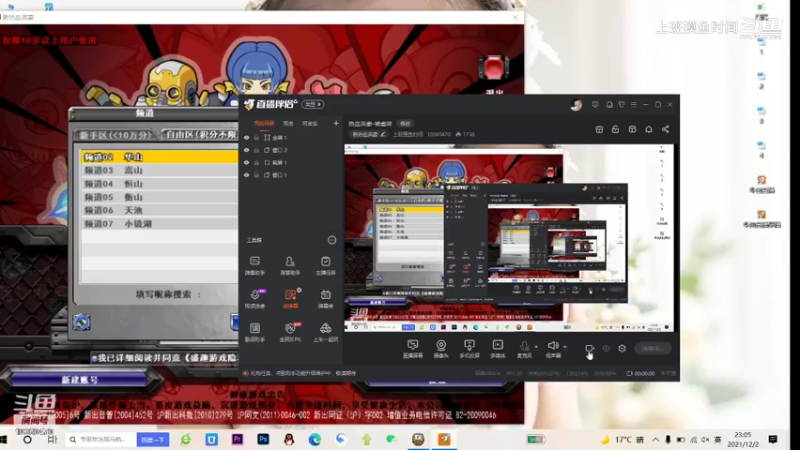Add screen capture source from bottom bar
The height and width of the screenshot is (450, 800).
pos(412,349)
